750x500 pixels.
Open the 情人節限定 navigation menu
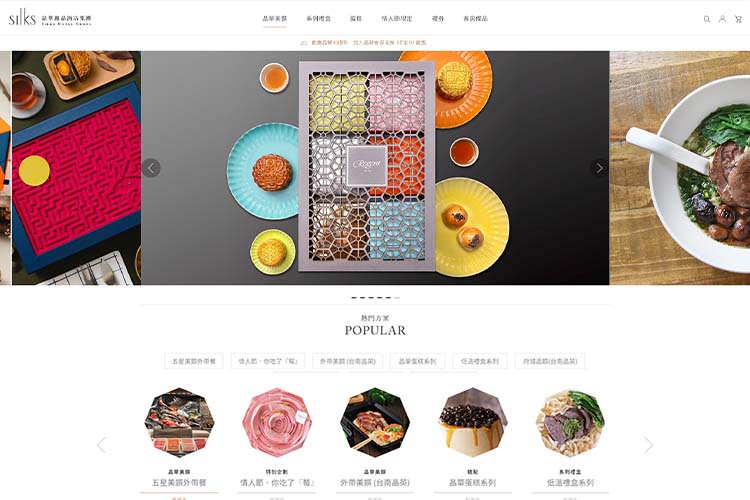point(397,19)
